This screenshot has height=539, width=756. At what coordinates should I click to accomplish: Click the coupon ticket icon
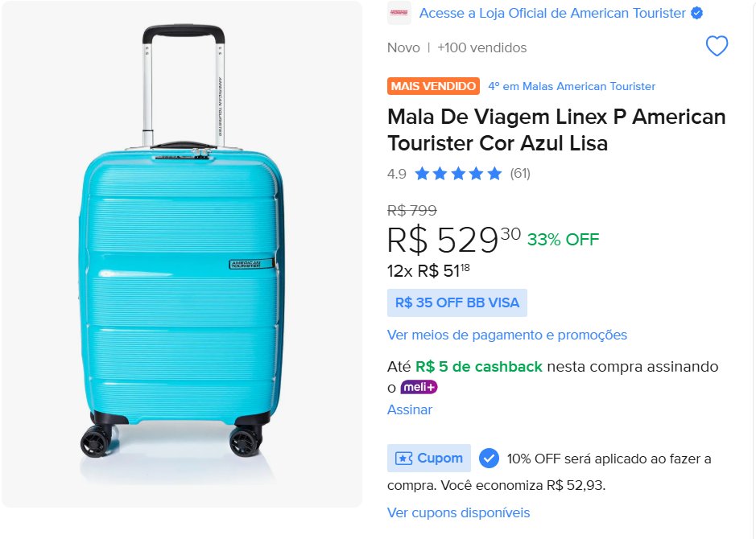[403, 459]
